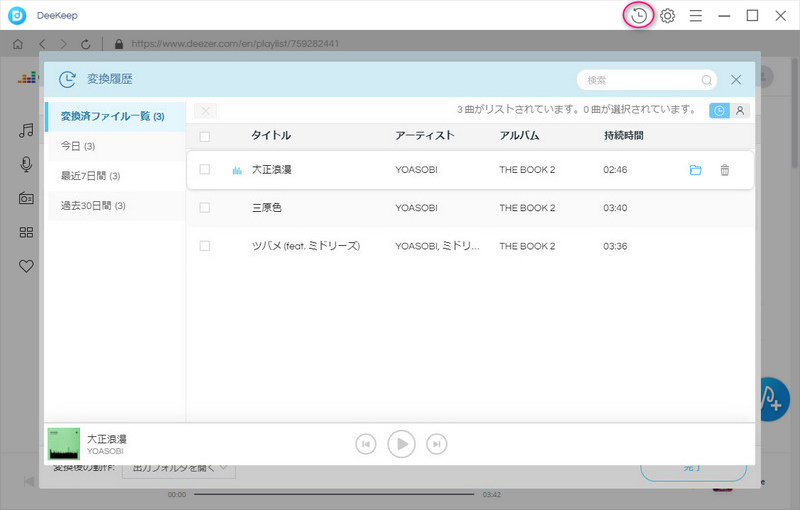Tick the checkbox for 三原色
Image resolution: width=800 pixels, height=510 pixels.
(x=205, y=208)
